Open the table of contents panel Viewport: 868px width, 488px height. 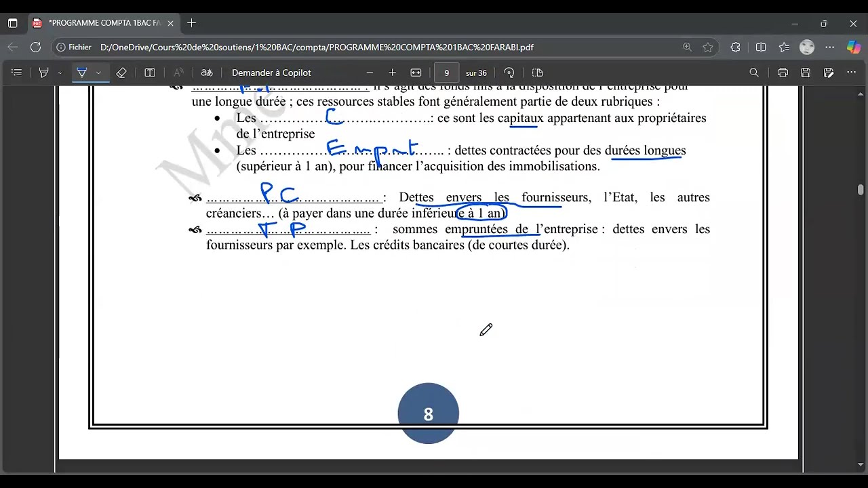17,73
